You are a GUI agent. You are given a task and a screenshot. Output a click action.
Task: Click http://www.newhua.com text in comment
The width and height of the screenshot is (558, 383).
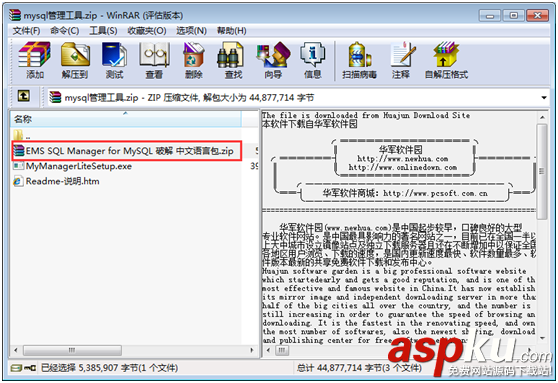tap(402, 159)
